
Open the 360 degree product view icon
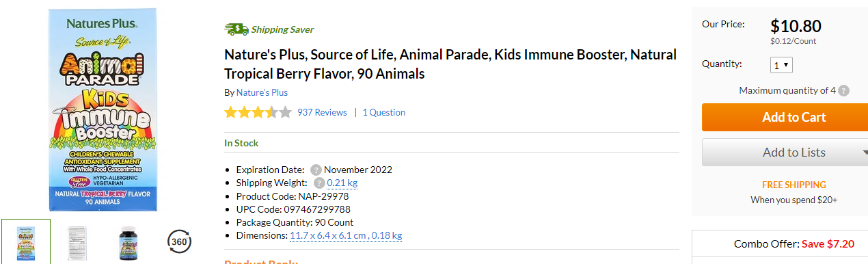tap(179, 241)
